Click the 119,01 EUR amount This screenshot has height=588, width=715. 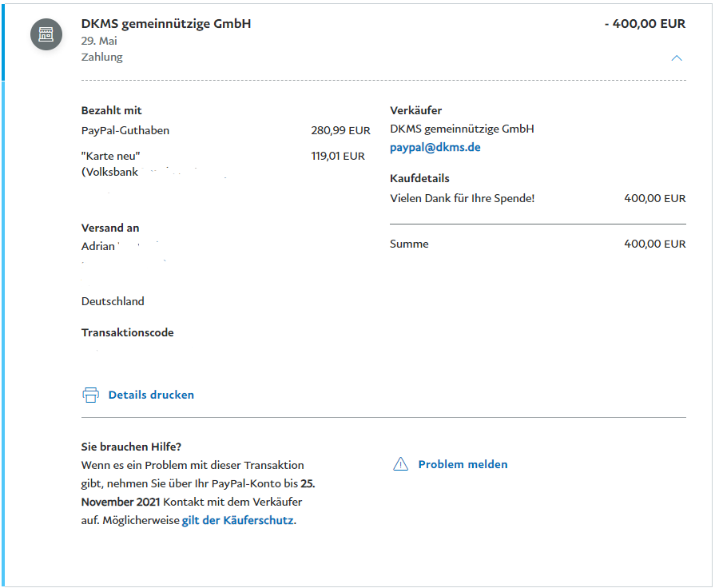[338, 156]
